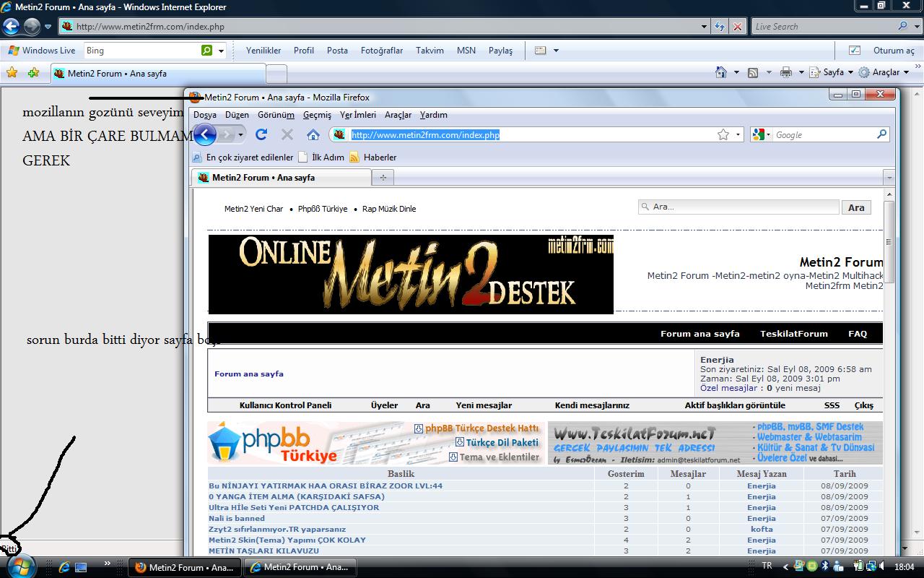The width and height of the screenshot is (924, 578).
Task: Click the Firefox back arrow button
Action: pyautogui.click(x=205, y=134)
